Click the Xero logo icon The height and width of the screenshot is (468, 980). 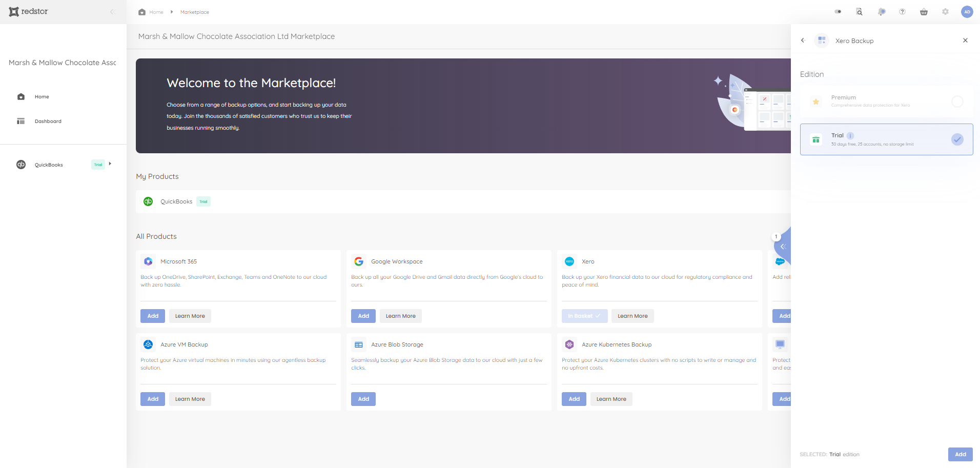pos(569,261)
